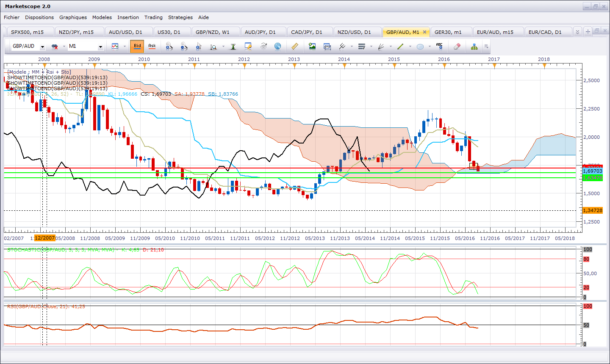Screen dimensions: 610x364
Task: Select the Andrews pitchfork drawing tool
Action: pos(342,46)
